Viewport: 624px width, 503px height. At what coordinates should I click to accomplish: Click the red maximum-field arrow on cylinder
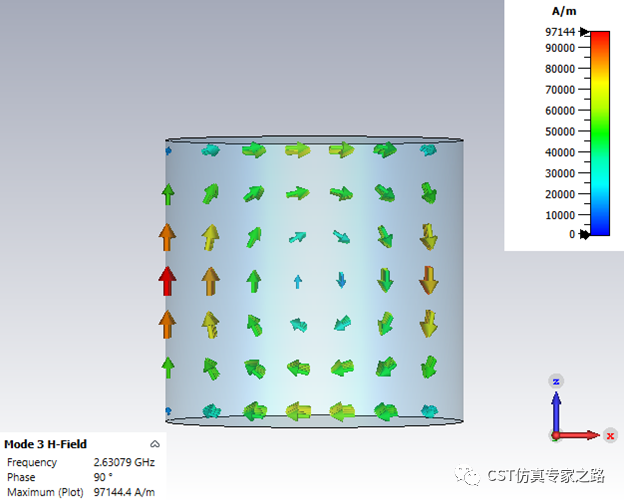click(x=168, y=281)
